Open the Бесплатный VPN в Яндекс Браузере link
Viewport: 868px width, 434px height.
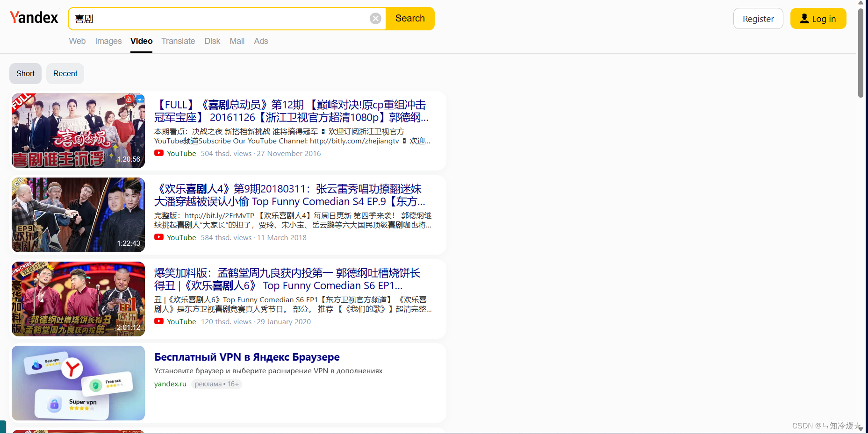click(247, 357)
